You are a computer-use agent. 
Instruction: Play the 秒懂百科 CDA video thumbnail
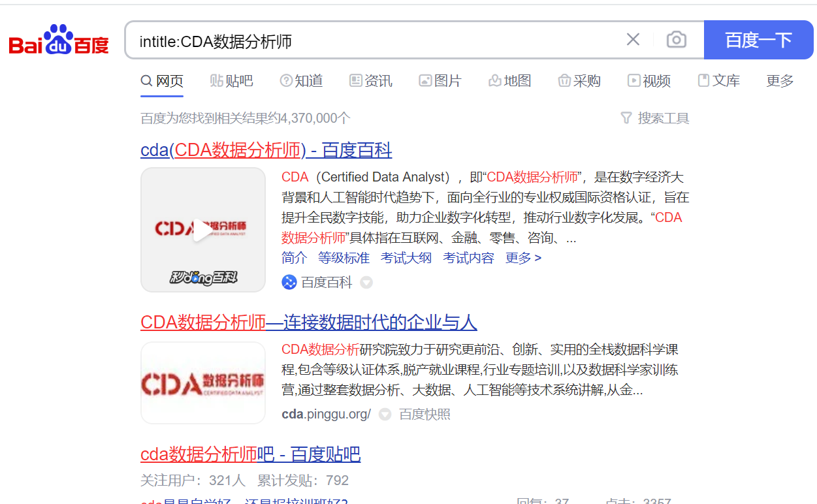[203, 230]
